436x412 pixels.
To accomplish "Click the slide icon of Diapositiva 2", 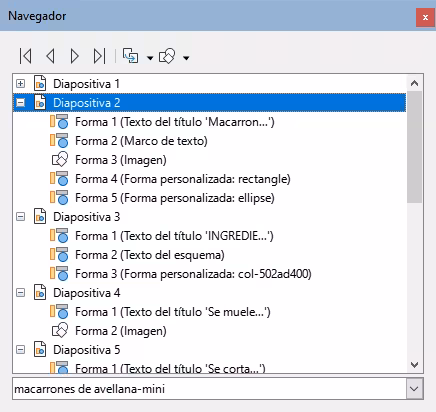I will tap(40, 102).
